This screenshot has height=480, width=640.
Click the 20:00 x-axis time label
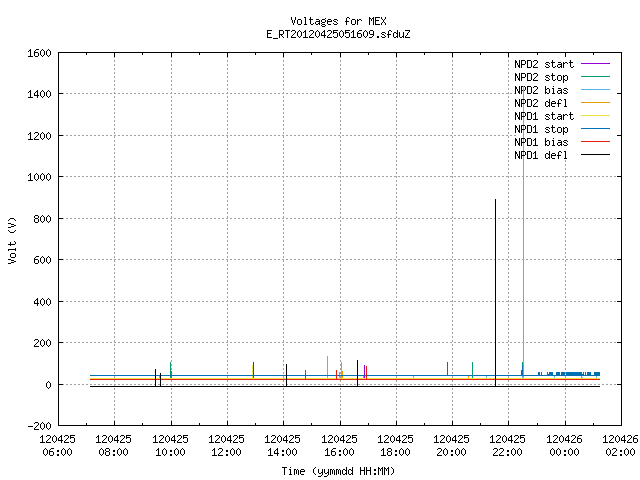pos(451,452)
